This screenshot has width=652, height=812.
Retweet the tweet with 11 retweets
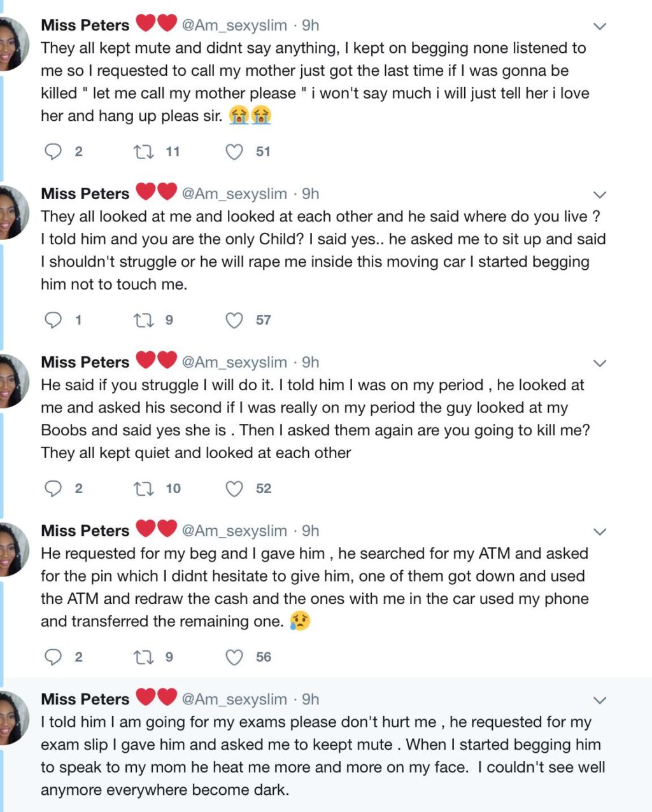pyautogui.click(x=143, y=151)
